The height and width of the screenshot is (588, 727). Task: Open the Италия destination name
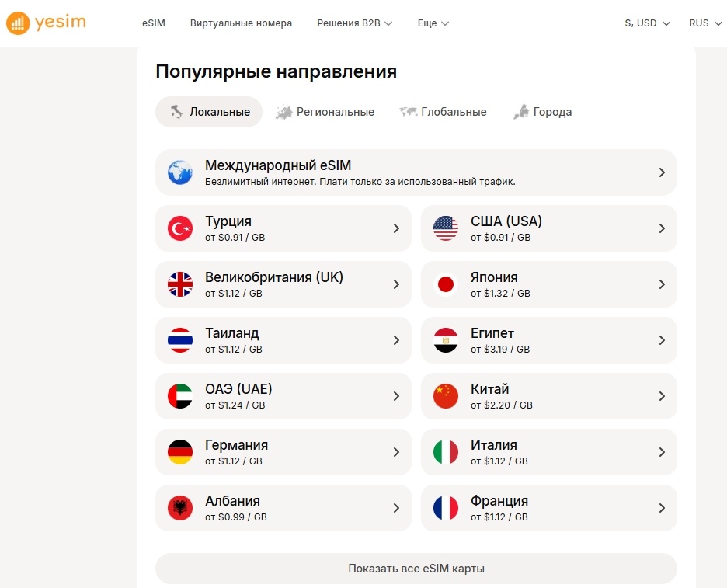(x=494, y=445)
